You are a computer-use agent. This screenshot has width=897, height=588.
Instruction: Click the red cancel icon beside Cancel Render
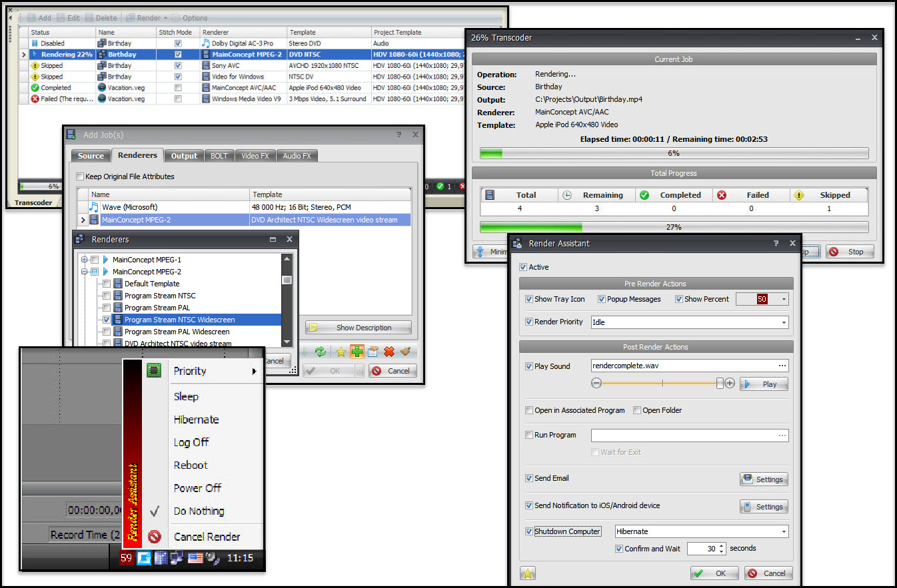coord(154,537)
